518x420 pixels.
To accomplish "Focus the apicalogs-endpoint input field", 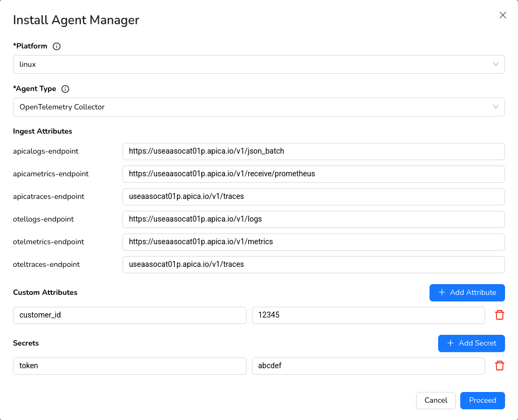I will [x=313, y=151].
